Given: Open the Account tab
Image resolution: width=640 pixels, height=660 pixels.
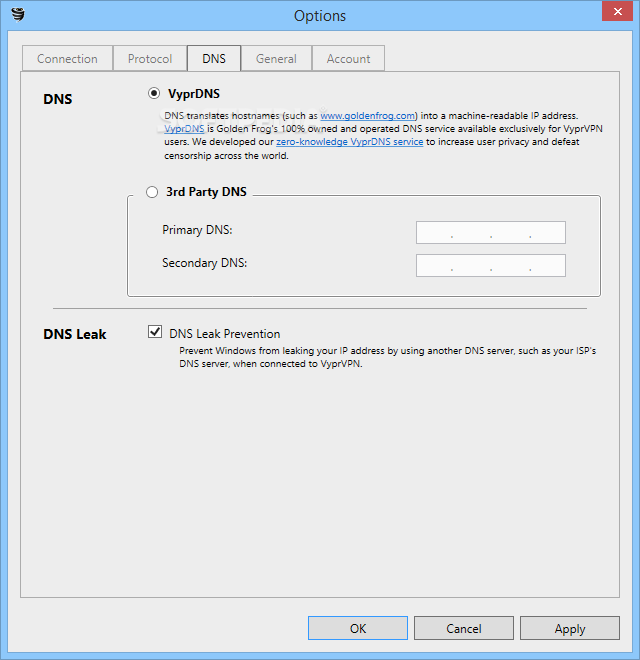Looking at the screenshot, I should click(348, 59).
